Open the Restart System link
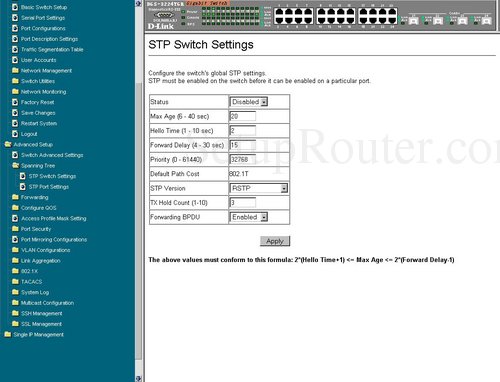The image size is (500, 382). coord(39,123)
